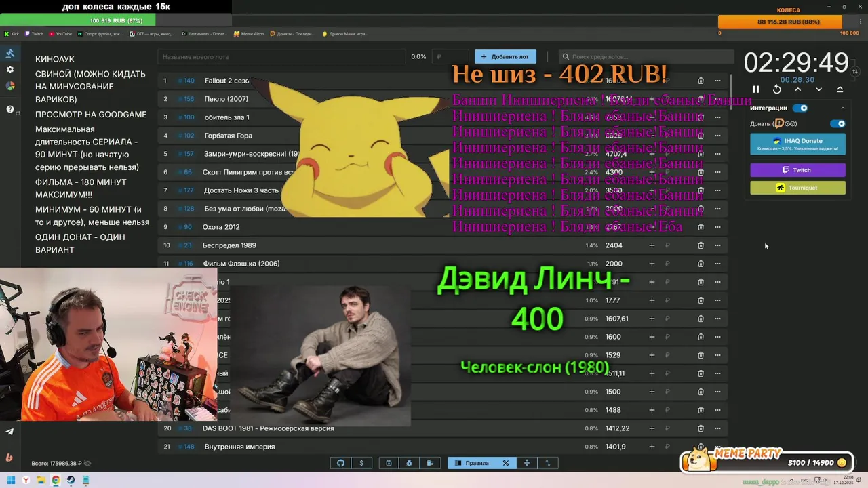This screenshot has height=488, width=868.
Task: Open more options for Фильм Флэш.ка (2006)
Action: (x=717, y=264)
